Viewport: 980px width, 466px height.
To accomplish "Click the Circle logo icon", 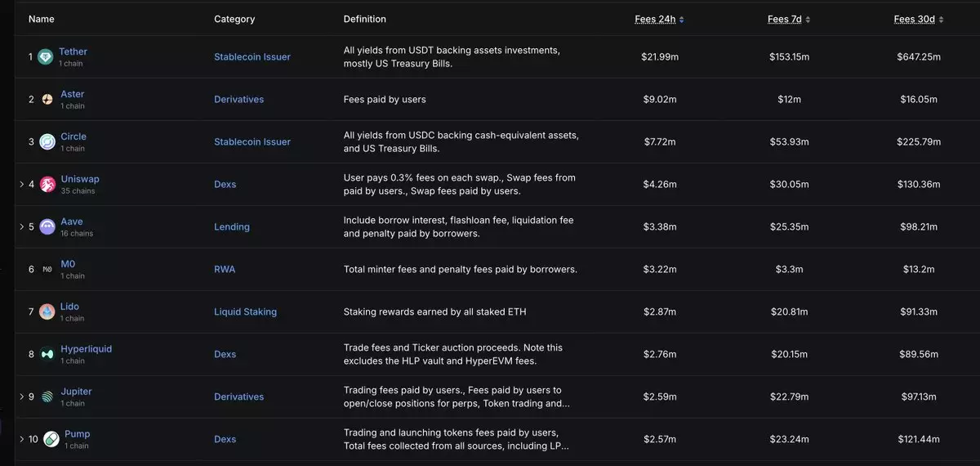I will tap(47, 142).
